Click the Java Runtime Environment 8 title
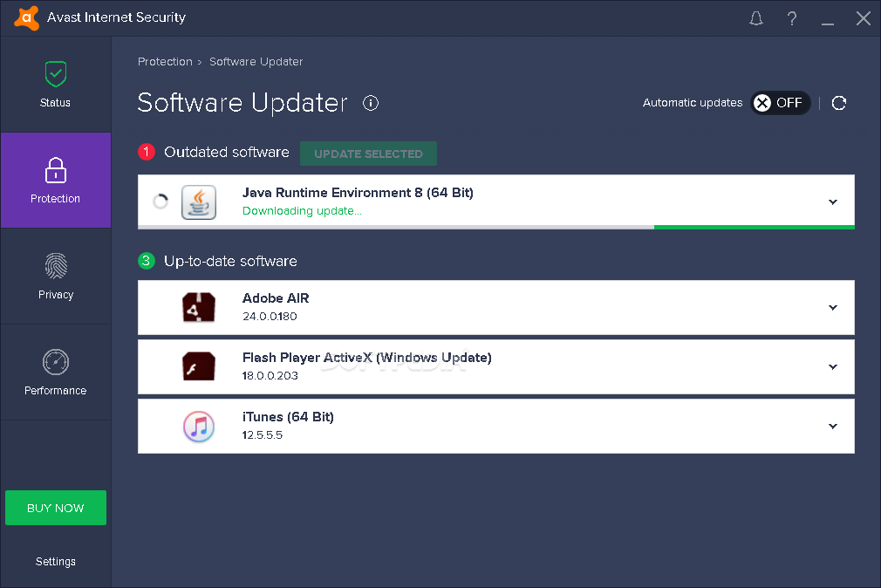Image resolution: width=881 pixels, height=588 pixels. (358, 193)
